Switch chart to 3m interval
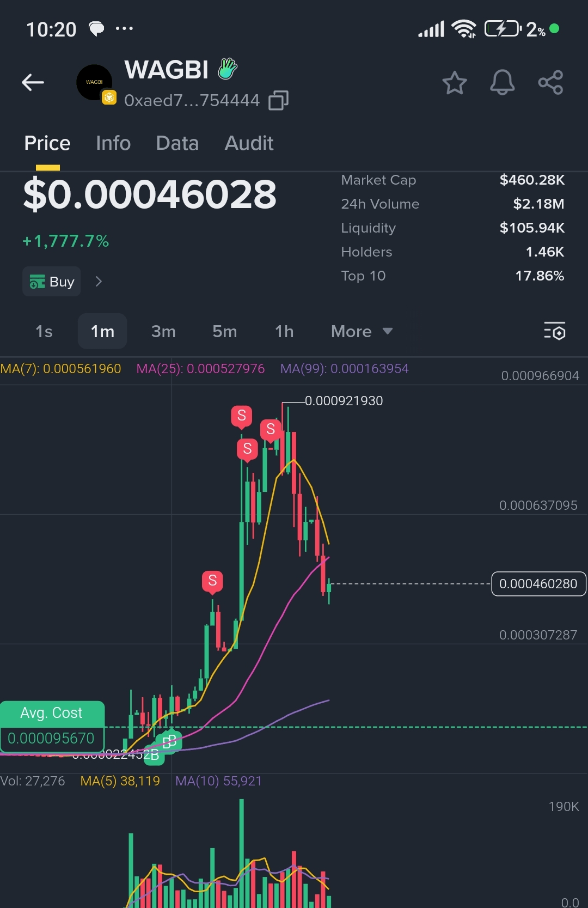 163,331
